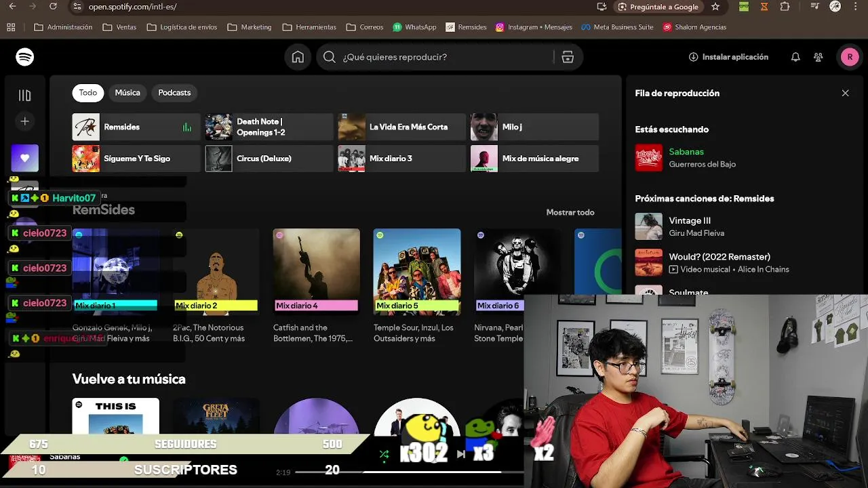Reload the browser page

[53, 7]
